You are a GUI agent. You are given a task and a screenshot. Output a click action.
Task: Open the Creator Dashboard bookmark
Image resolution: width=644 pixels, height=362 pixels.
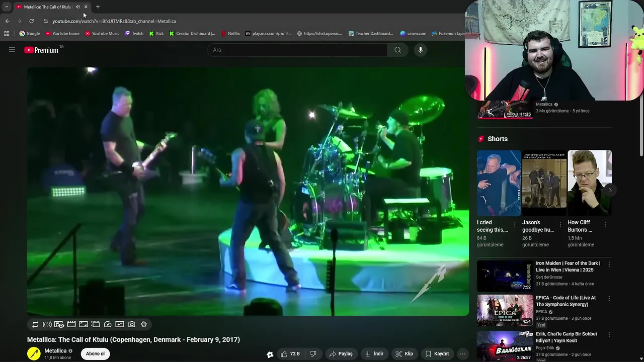click(192, 34)
